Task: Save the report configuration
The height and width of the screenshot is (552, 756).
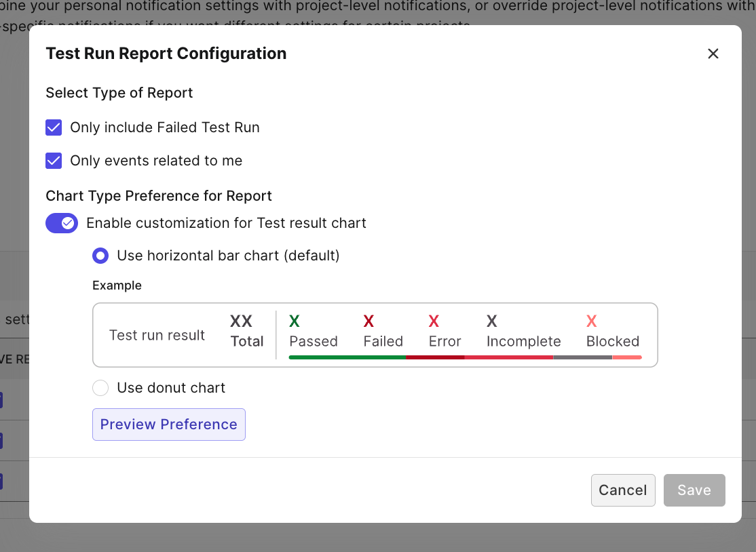Action: (694, 490)
